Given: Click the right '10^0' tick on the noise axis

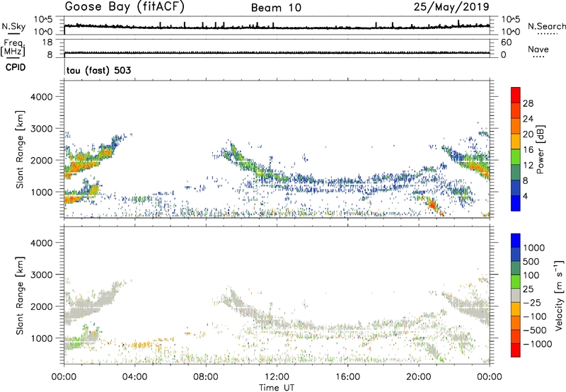Looking at the screenshot, I should click(510, 32).
